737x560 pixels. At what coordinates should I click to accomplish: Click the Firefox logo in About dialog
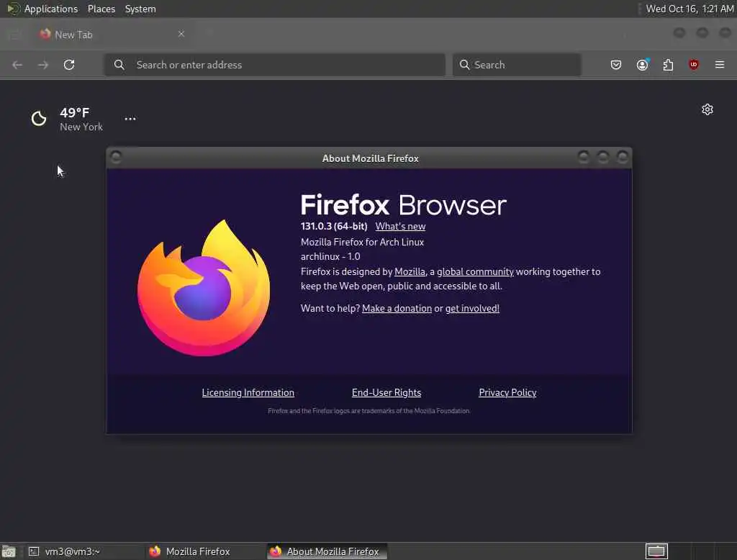click(204, 288)
